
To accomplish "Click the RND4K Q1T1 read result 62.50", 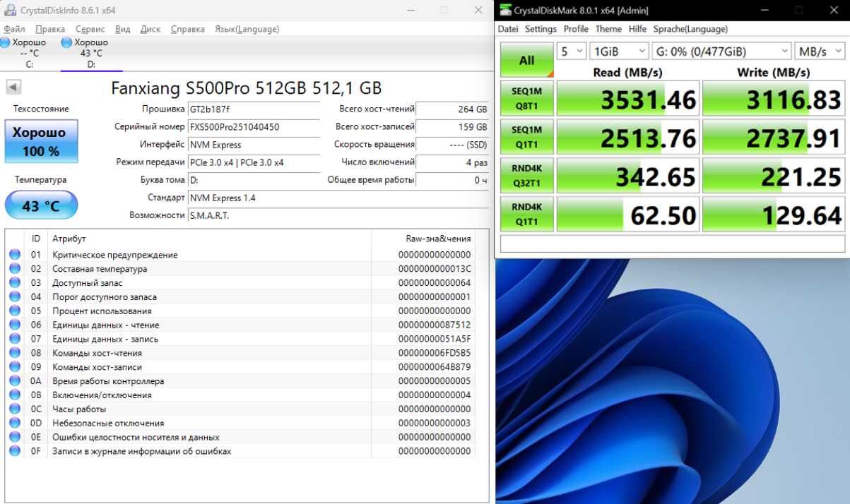I will tap(628, 214).
